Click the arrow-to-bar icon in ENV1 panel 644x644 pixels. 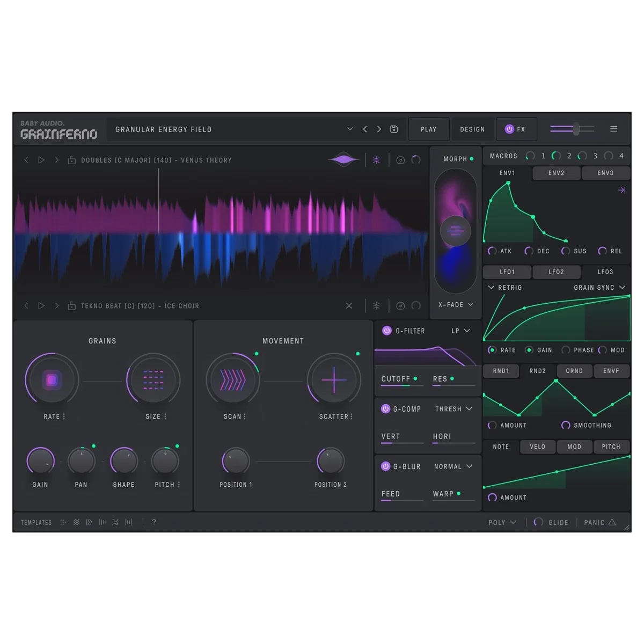click(x=621, y=190)
